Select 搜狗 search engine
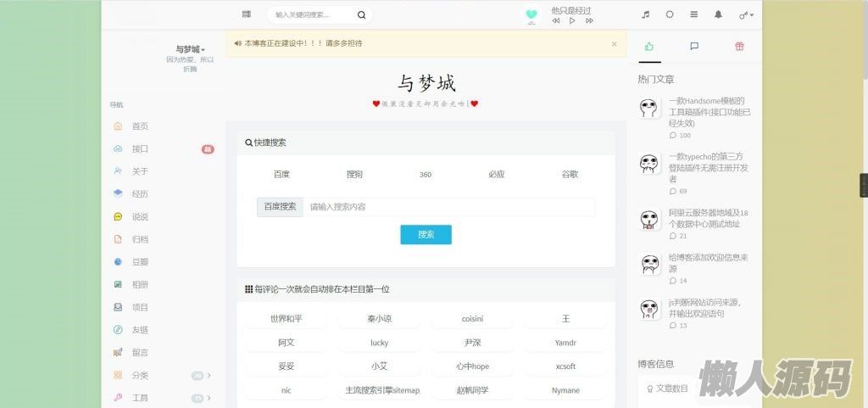The height and width of the screenshot is (408, 868). tap(354, 175)
